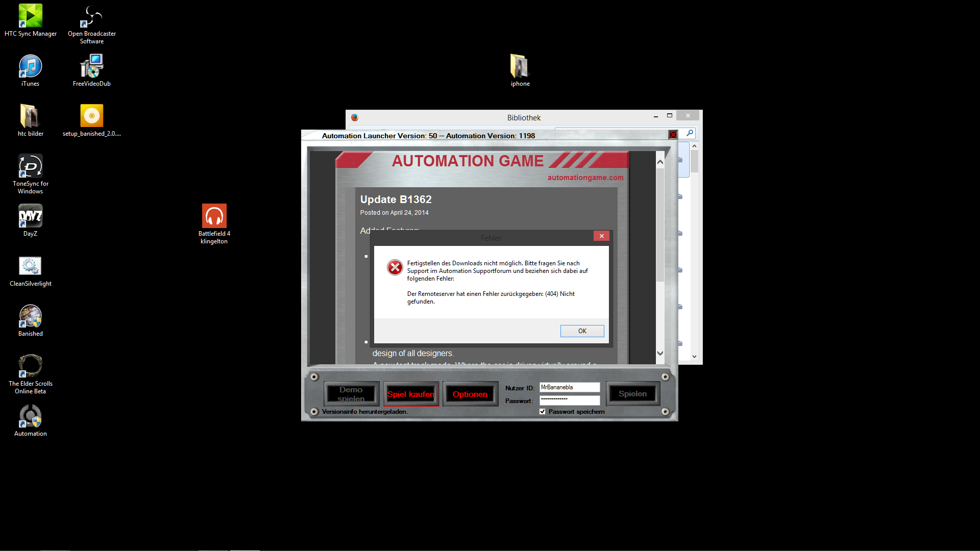This screenshot has width=980, height=551.
Task: Toggle the Passwort speichern checkbox
Action: pyautogui.click(x=543, y=412)
